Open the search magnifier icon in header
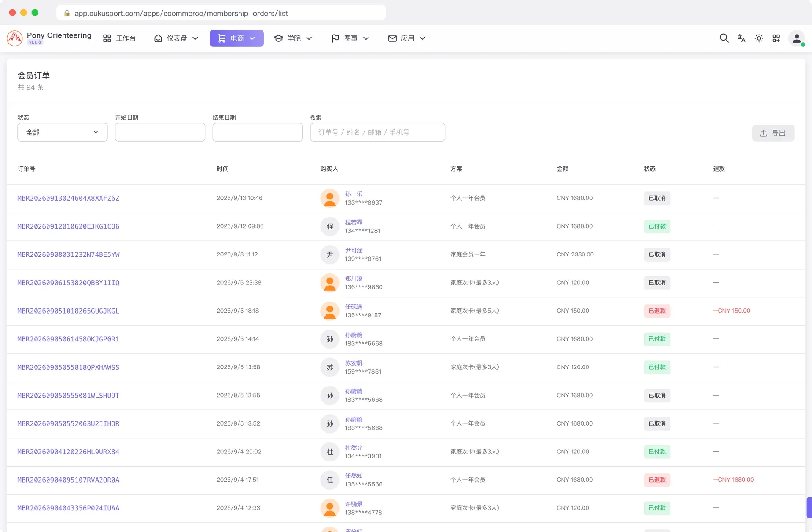 [724, 38]
